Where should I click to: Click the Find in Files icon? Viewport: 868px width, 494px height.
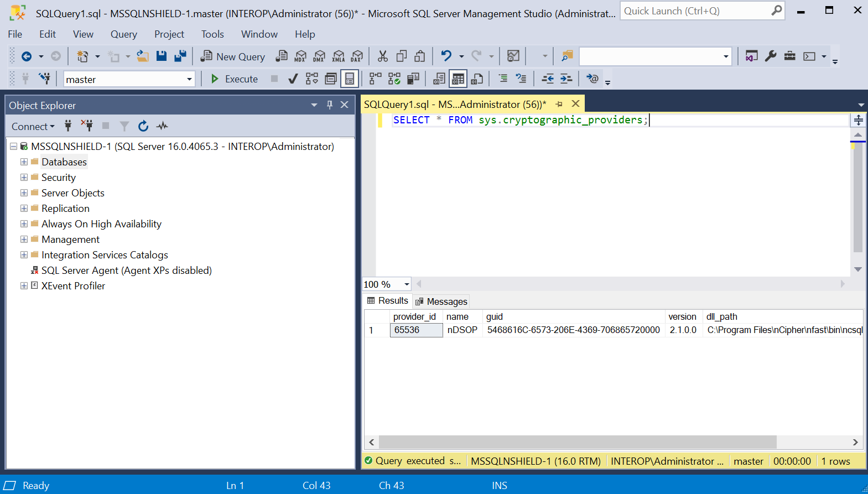[x=567, y=56]
